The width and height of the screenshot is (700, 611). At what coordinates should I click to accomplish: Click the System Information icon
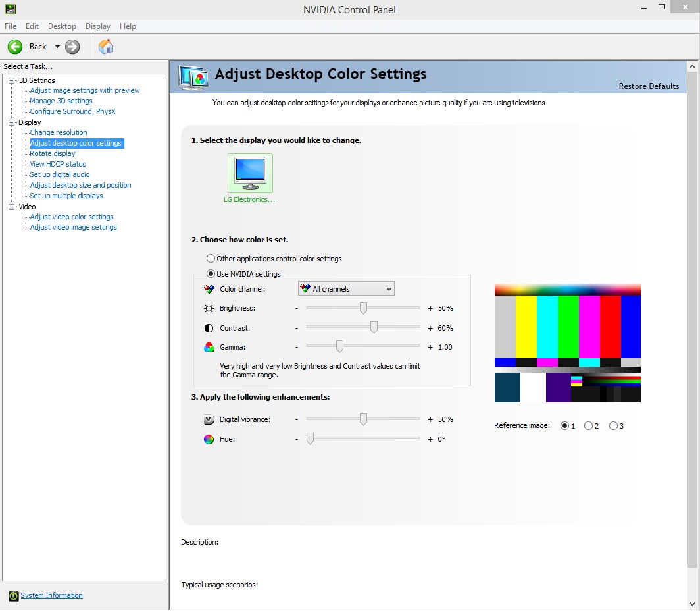tap(13, 596)
